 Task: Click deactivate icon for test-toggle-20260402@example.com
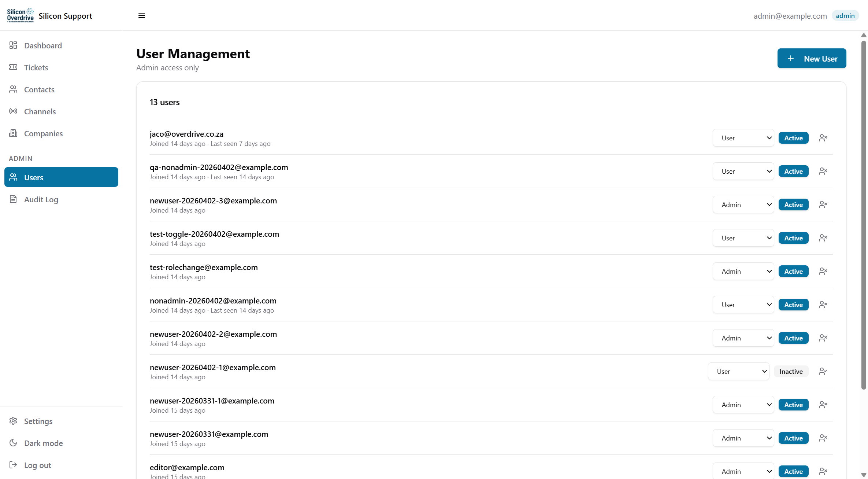coord(823,238)
